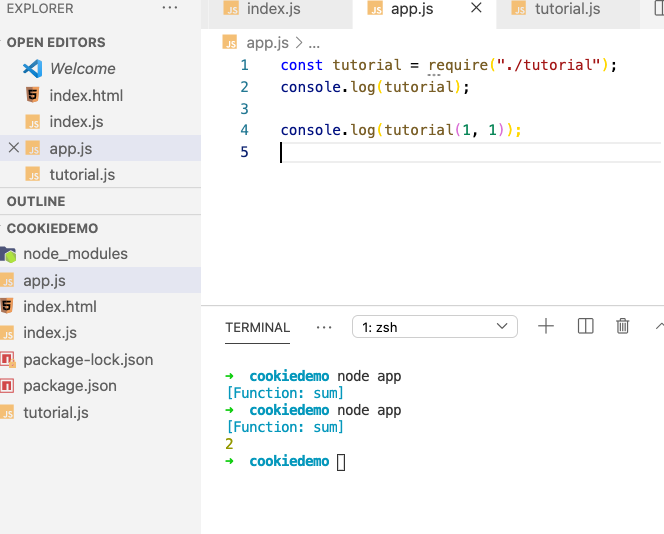Click JS file icon on index.js tab
664x534 pixels.
pyautogui.click(x=231, y=8)
